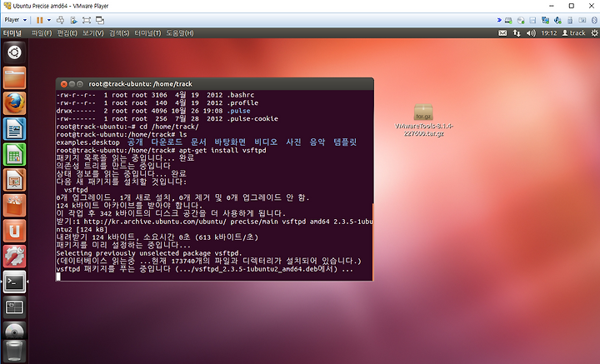The image size is (600, 364).
Task: Open the Ubuntu Dash home launcher
Action: point(14,52)
